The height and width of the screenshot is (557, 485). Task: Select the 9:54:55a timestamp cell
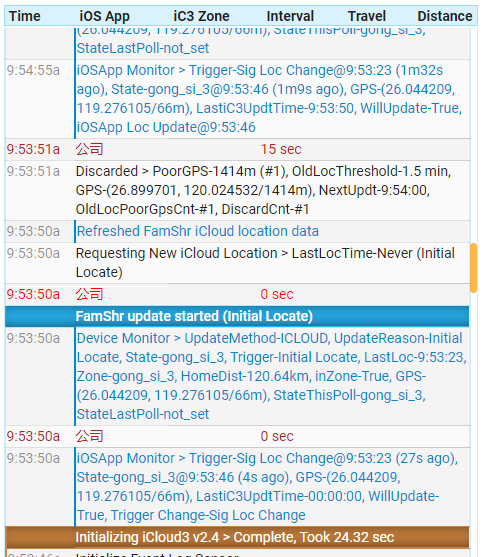pyautogui.click(x=33, y=70)
